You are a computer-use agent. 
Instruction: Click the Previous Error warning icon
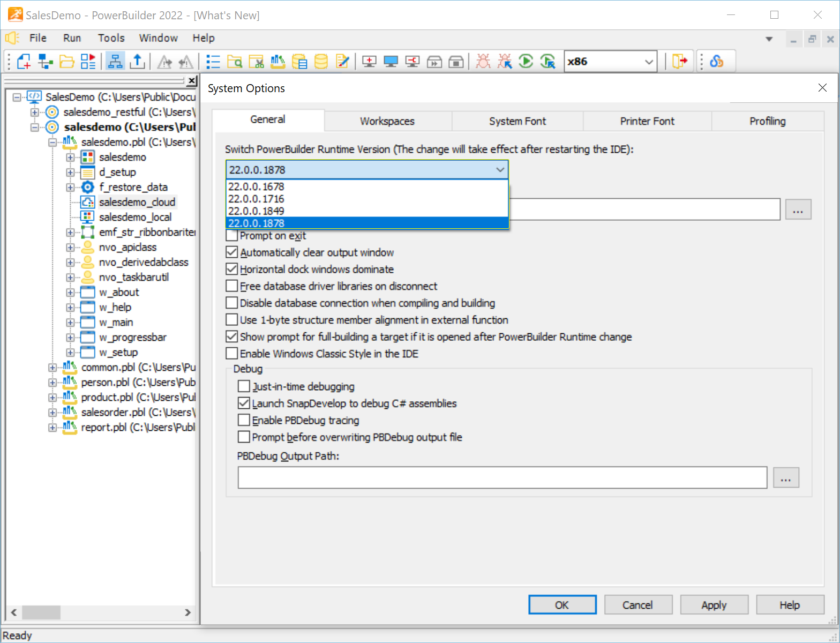click(x=186, y=62)
